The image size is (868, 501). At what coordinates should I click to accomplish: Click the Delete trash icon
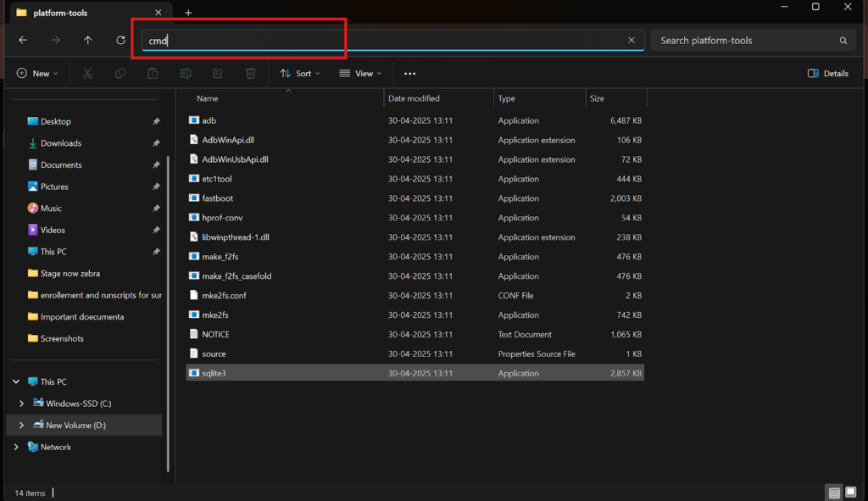coord(251,74)
